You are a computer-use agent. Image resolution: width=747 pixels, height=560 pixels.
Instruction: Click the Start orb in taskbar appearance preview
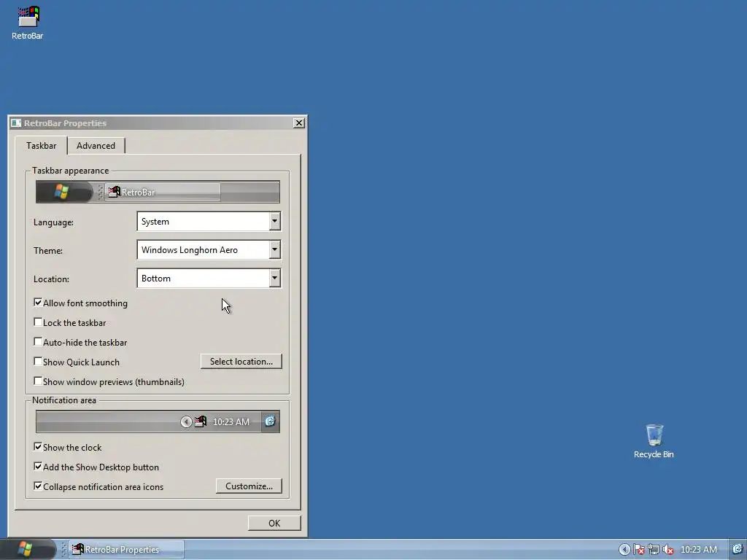click(64, 192)
